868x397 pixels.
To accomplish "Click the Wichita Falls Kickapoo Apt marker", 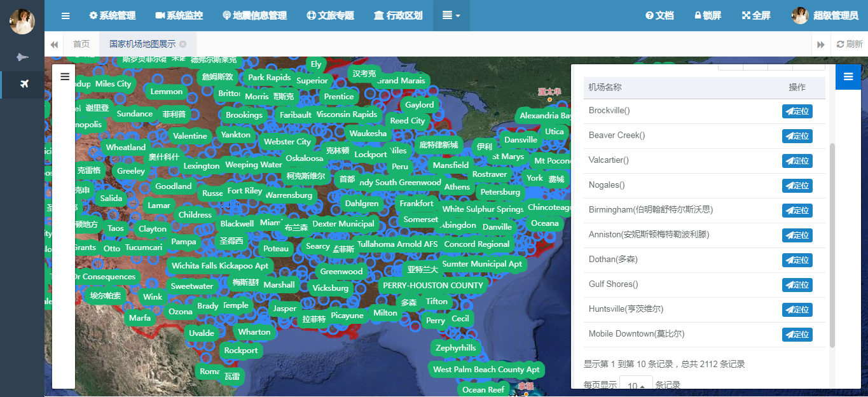I will (x=220, y=265).
